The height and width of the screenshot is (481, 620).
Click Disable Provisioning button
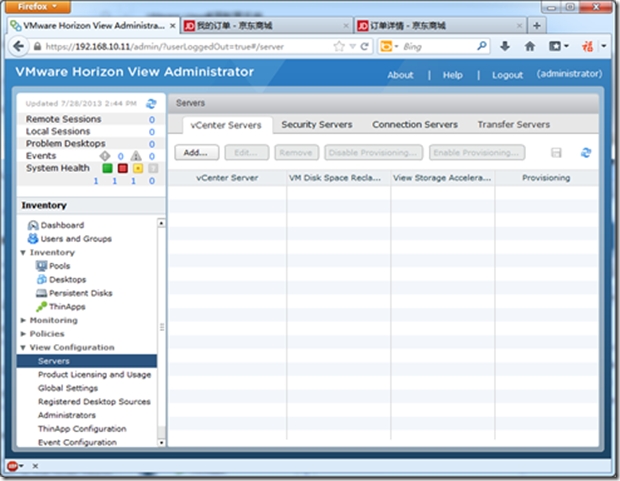[374, 153]
